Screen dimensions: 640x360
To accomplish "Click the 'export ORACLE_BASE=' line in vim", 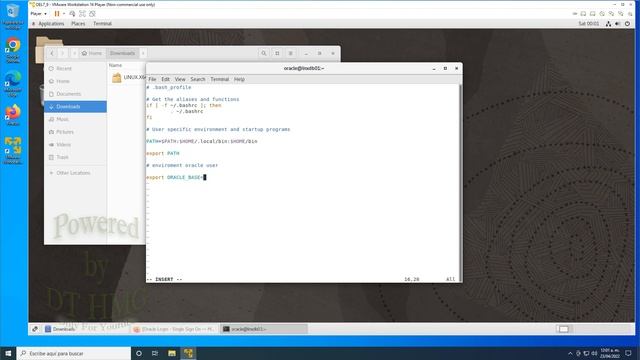I will [175, 178].
